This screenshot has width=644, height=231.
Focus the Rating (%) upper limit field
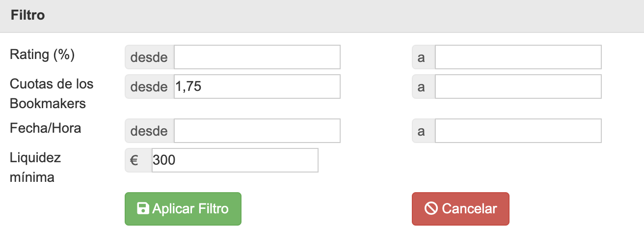[x=518, y=58]
